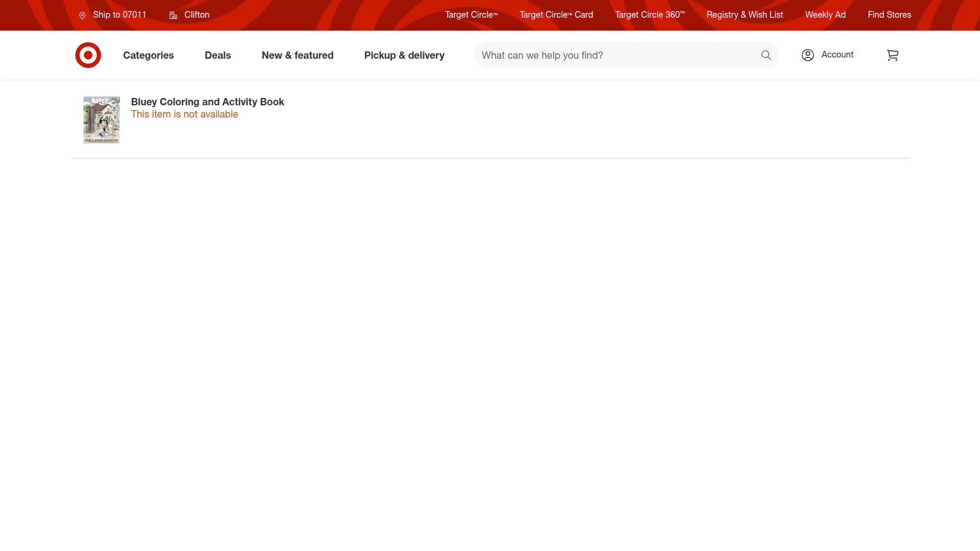This screenshot has width=980, height=551.
Task: Open Pickup & delivery options
Action: tap(404, 55)
